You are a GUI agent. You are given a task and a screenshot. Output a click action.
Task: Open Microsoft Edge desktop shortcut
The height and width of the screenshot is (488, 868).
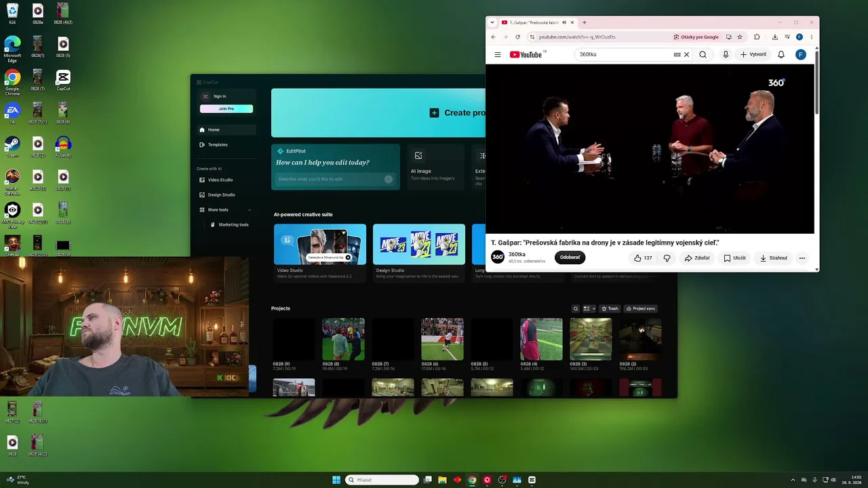(12, 48)
